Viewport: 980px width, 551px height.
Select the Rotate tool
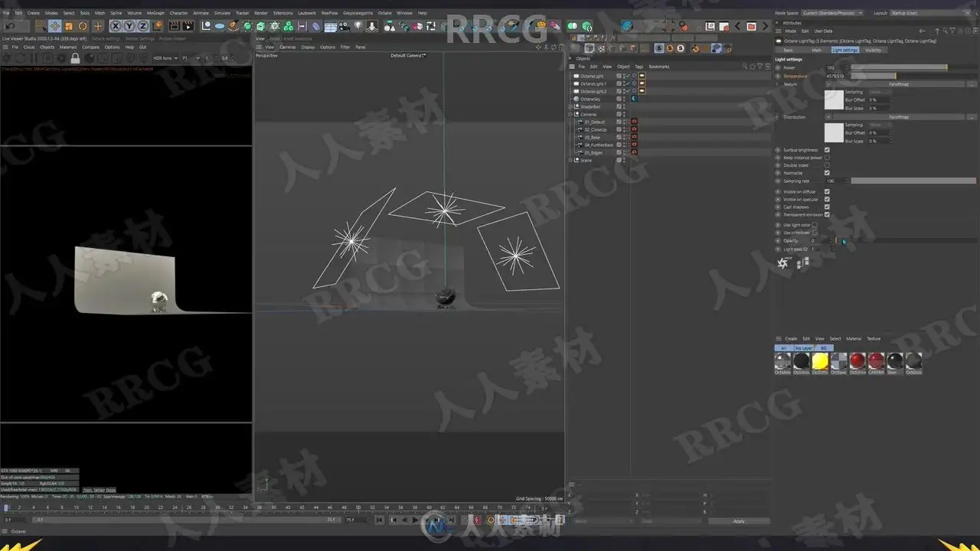pyautogui.click(x=83, y=26)
